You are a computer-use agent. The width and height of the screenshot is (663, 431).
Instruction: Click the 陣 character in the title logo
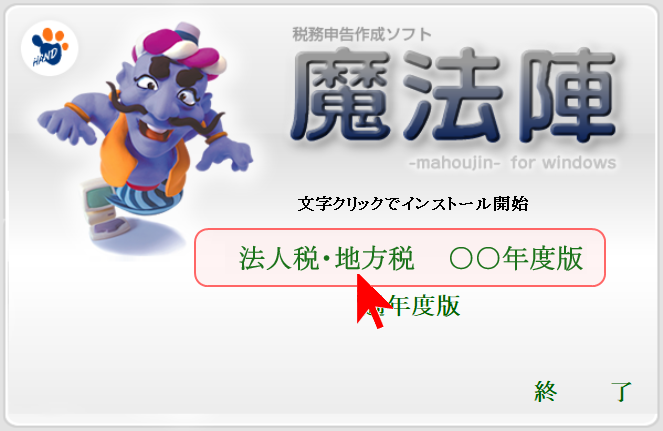point(567,95)
